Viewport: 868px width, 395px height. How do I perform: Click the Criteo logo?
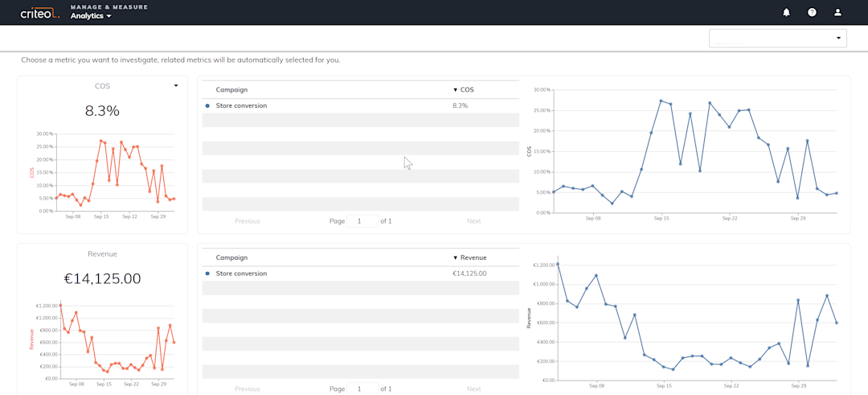[40, 14]
